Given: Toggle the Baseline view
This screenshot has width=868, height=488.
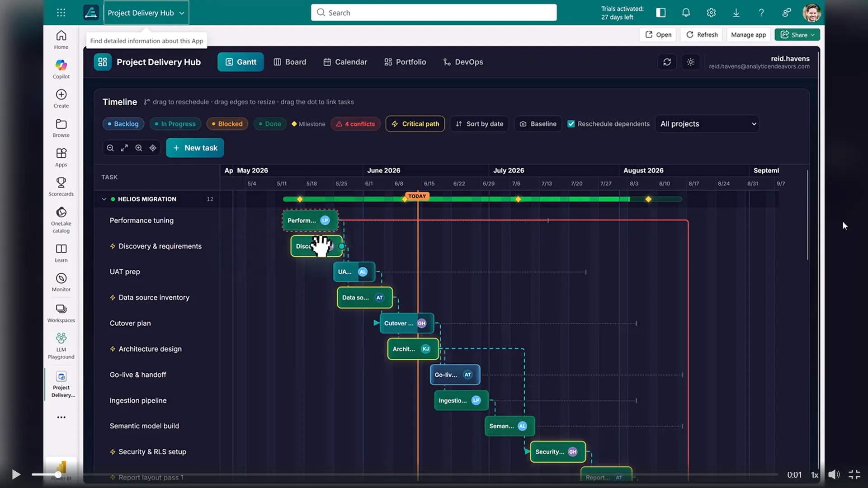Looking at the screenshot, I should point(538,124).
